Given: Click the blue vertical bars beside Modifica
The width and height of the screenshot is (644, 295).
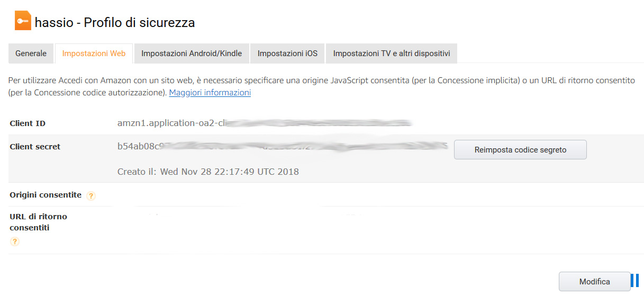Looking at the screenshot, I should pos(634,281).
